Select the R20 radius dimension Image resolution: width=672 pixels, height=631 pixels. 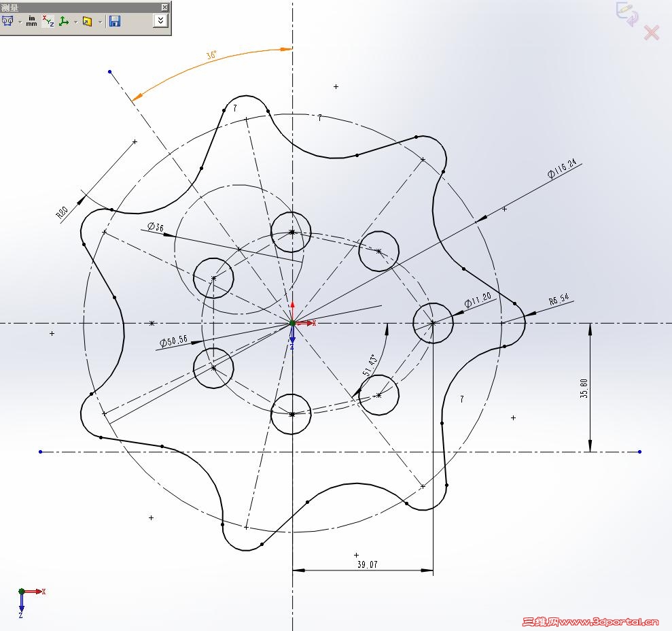(x=63, y=213)
